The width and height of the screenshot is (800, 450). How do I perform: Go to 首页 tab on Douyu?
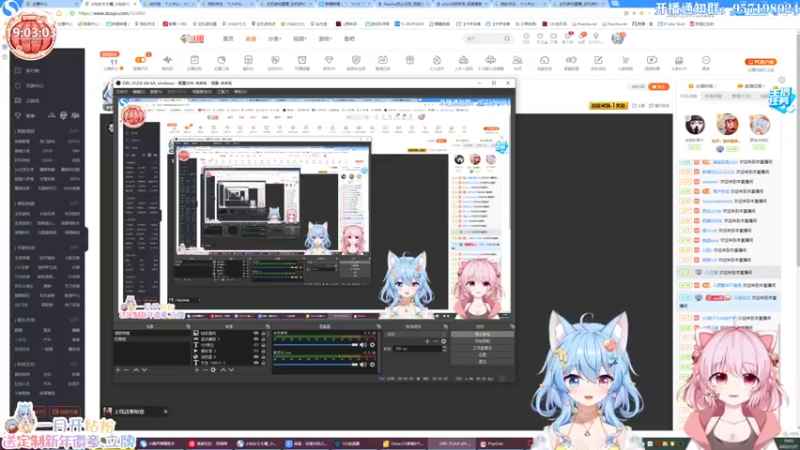pyautogui.click(x=228, y=39)
